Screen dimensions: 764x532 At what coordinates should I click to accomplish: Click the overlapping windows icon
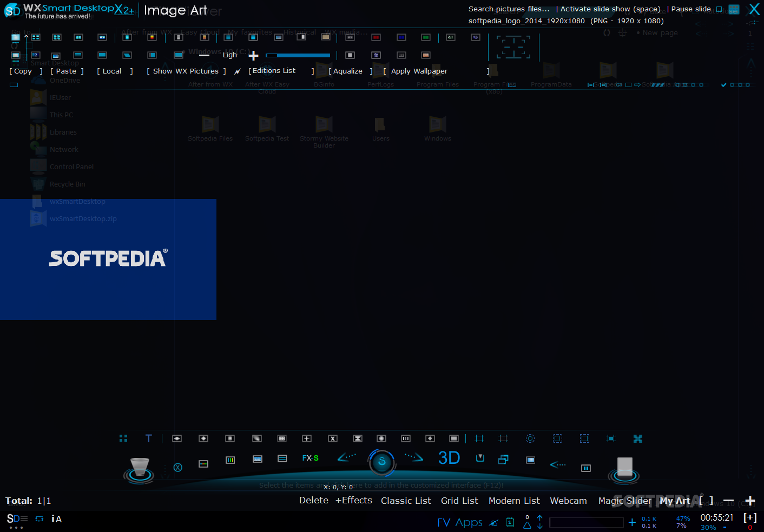pyautogui.click(x=503, y=459)
